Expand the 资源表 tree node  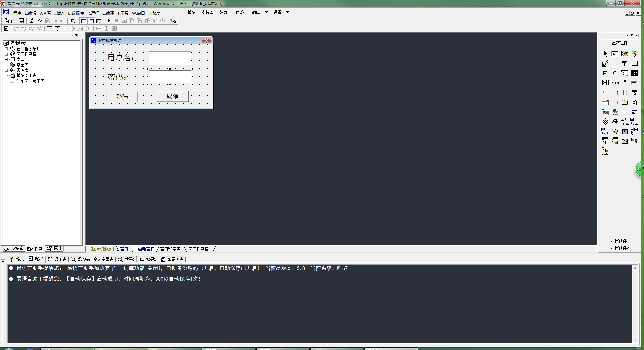[6, 70]
